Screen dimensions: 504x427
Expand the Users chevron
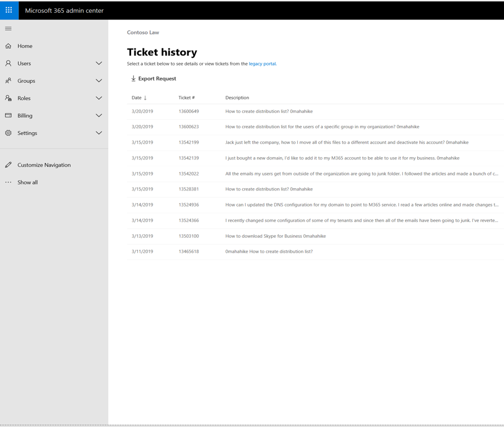(x=99, y=63)
